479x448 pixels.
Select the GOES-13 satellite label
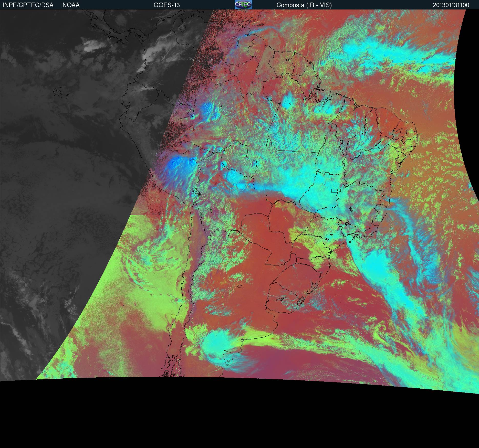click(x=166, y=5)
